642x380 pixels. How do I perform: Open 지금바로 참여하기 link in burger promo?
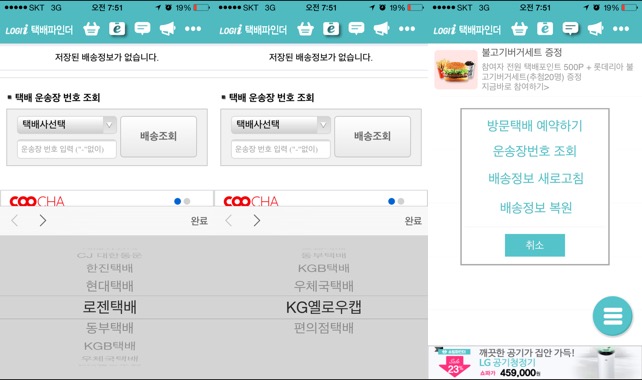(x=515, y=87)
